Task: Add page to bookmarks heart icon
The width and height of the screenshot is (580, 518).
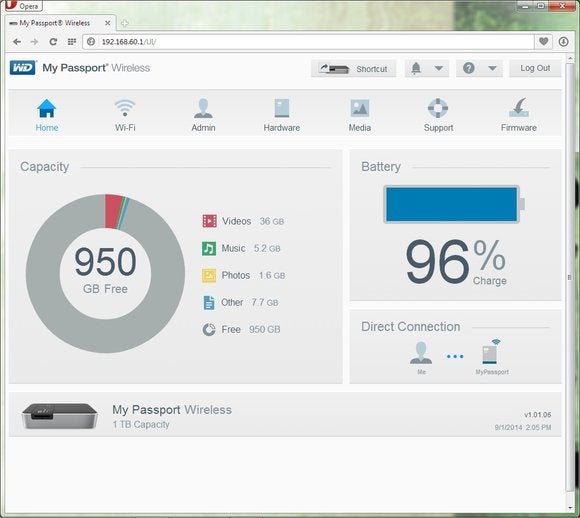Action: pyautogui.click(x=543, y=41)
